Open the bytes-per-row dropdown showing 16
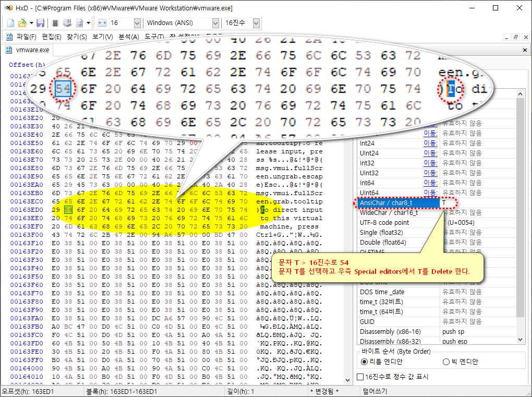This screenshot has width=532, height=397. coord(137,23)
